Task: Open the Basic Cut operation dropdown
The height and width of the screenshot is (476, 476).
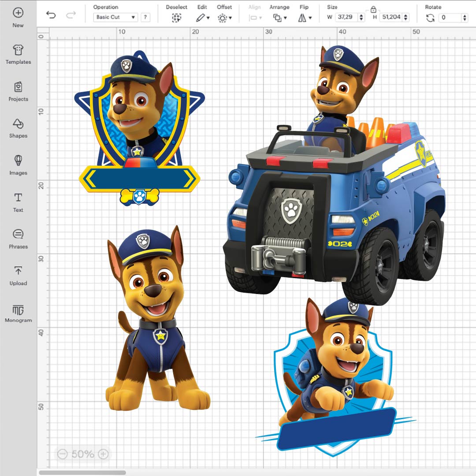Action: (x=115, y=17)
